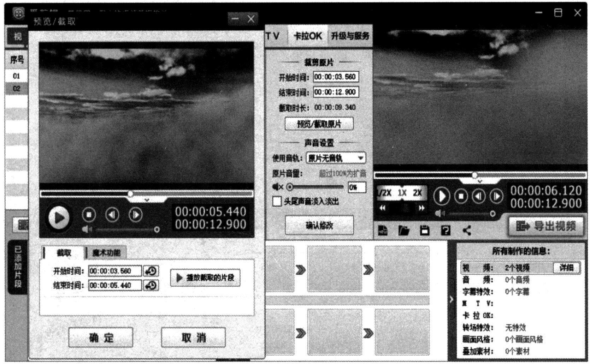Image resolution: width=590 pixels, height=364 pixels.
Task: Open the help question mark icon
Action: click(446, 231)
